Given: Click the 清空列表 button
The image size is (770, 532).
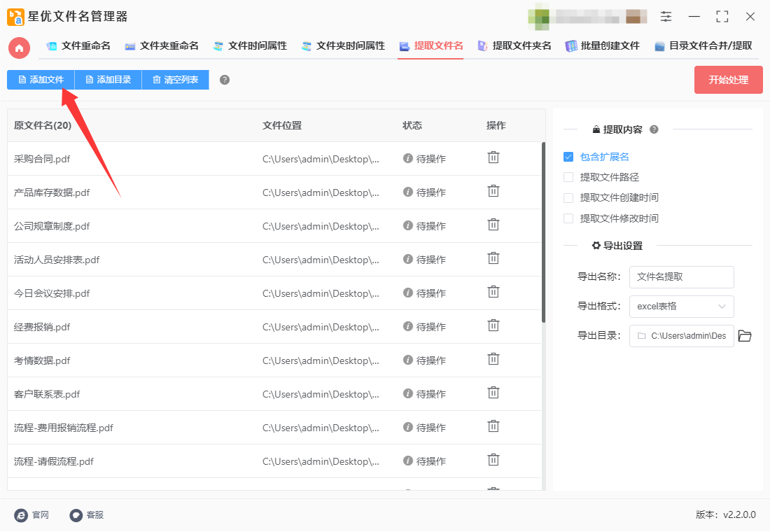Looking at the screenshot, I should 175,80.
